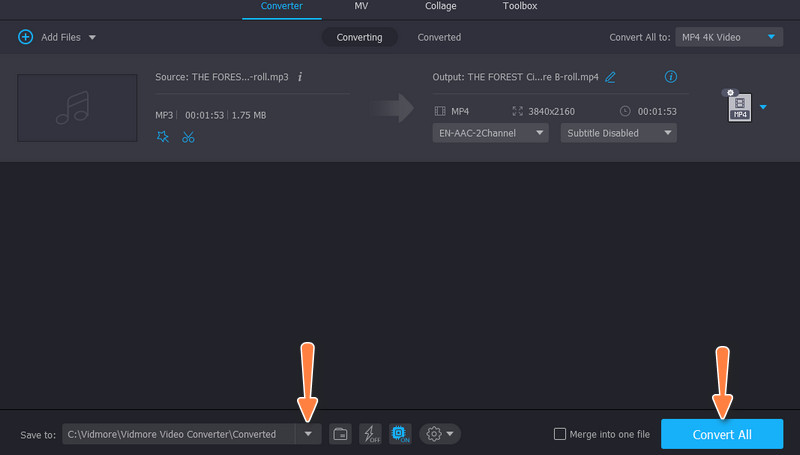
Task: Click the Convert All button
Action: tap(722, 434)
